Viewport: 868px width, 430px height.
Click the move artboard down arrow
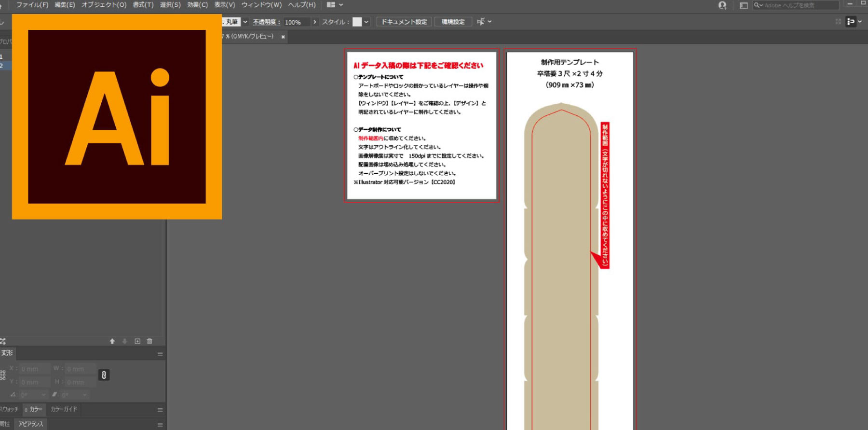(x=125, y=341)
